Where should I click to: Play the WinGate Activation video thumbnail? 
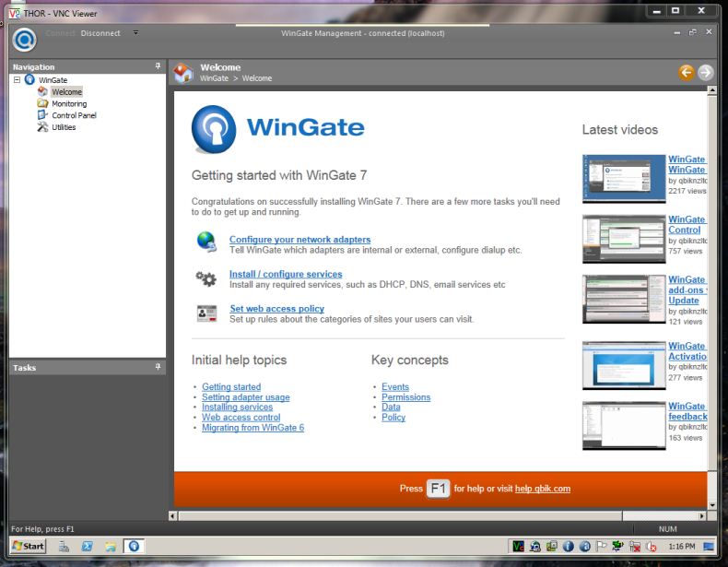624,365
